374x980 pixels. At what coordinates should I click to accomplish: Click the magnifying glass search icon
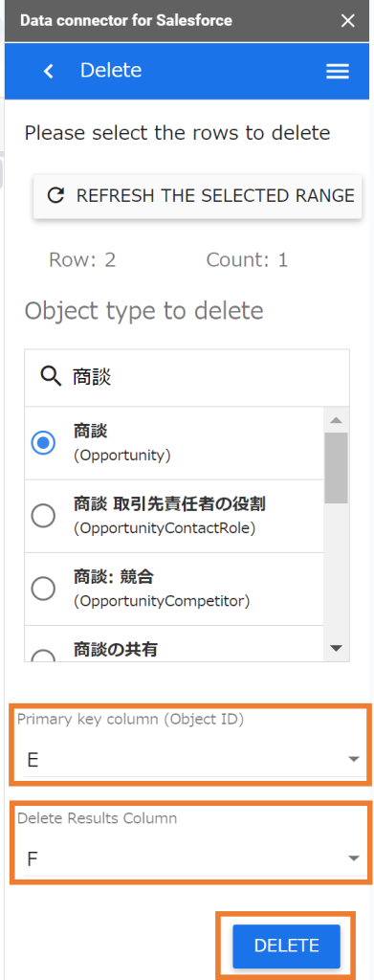pos(52,375)
